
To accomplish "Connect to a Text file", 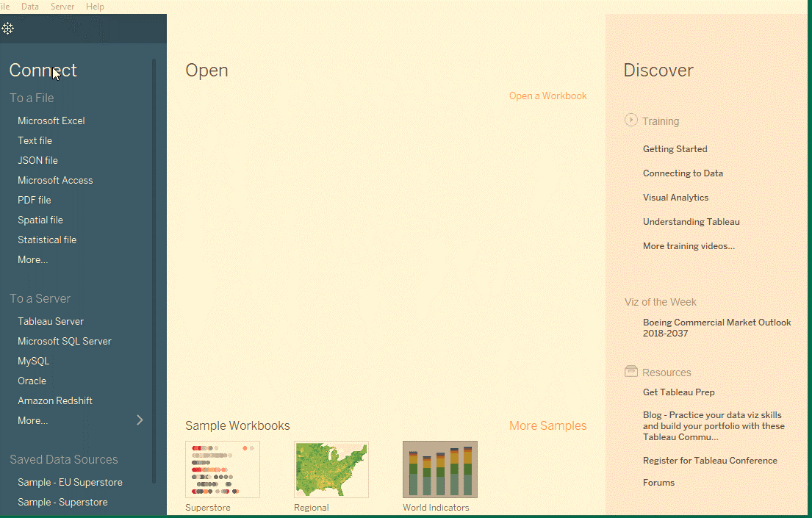I will tap(35, 140).
